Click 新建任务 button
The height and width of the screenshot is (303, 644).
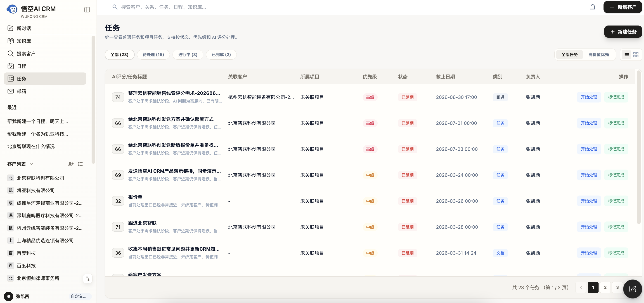(623, 32)
